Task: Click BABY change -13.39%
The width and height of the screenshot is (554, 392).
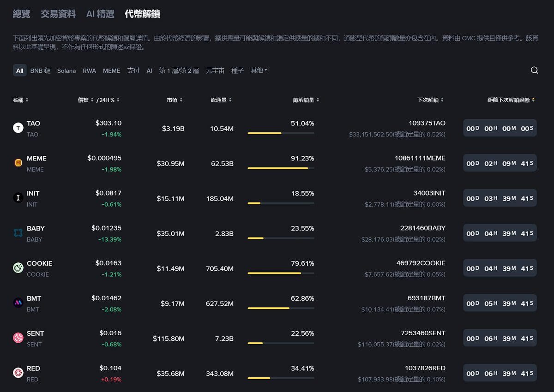Action: click(110, 239)
